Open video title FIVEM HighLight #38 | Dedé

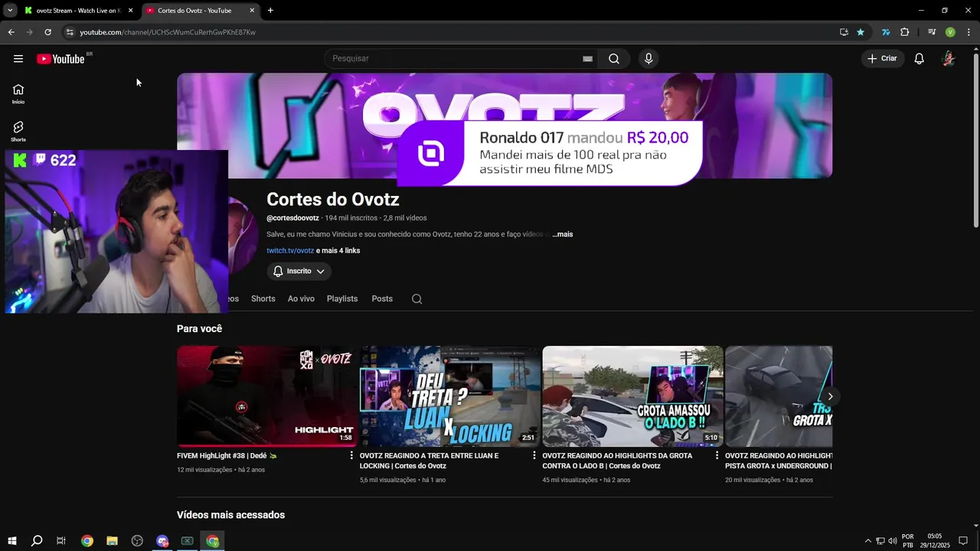227,456
